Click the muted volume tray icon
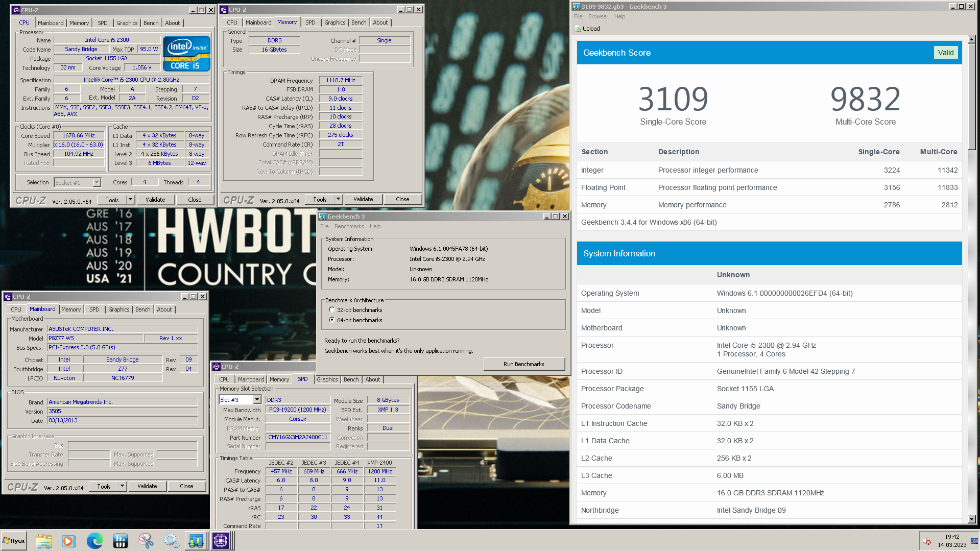Viewport: 980px width, 551px height. [x=927, y=541]
